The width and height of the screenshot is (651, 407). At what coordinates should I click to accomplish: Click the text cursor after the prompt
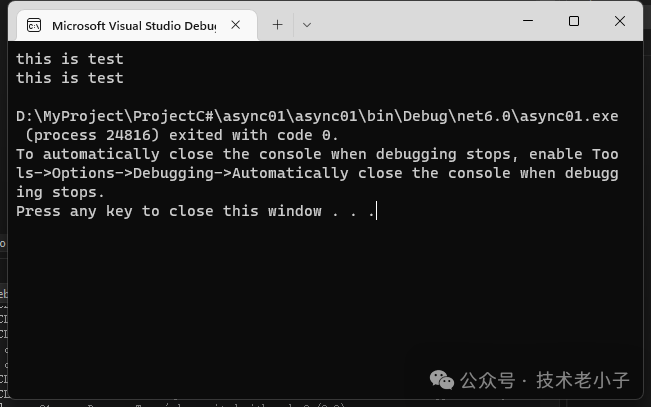[376, 211]
